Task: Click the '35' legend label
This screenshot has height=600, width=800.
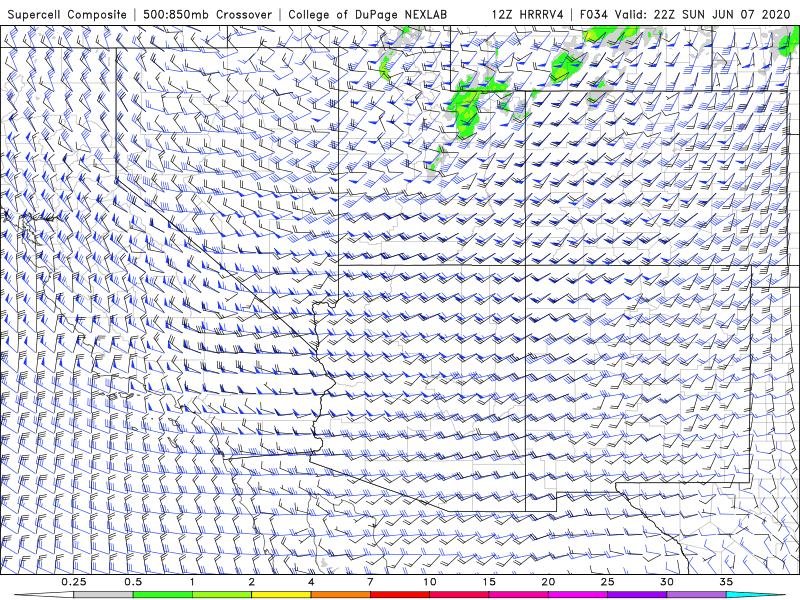Action: [726, 582]
